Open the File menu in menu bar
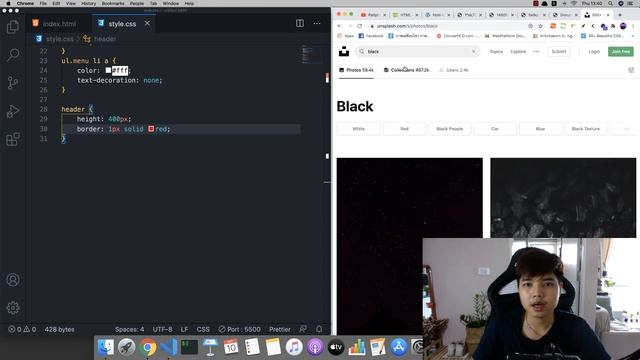Screen dimensions: 640x360 [x=43, y=3]
